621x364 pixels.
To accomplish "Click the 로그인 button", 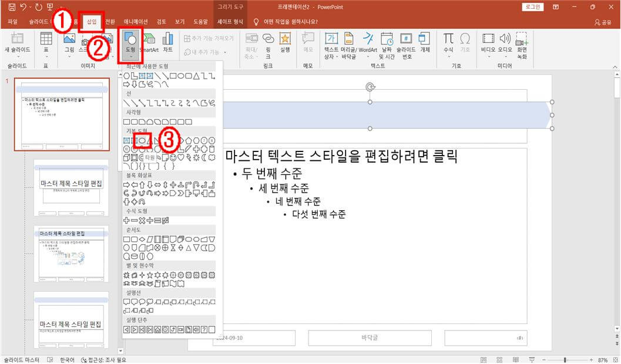I will (x=533, y=6).
